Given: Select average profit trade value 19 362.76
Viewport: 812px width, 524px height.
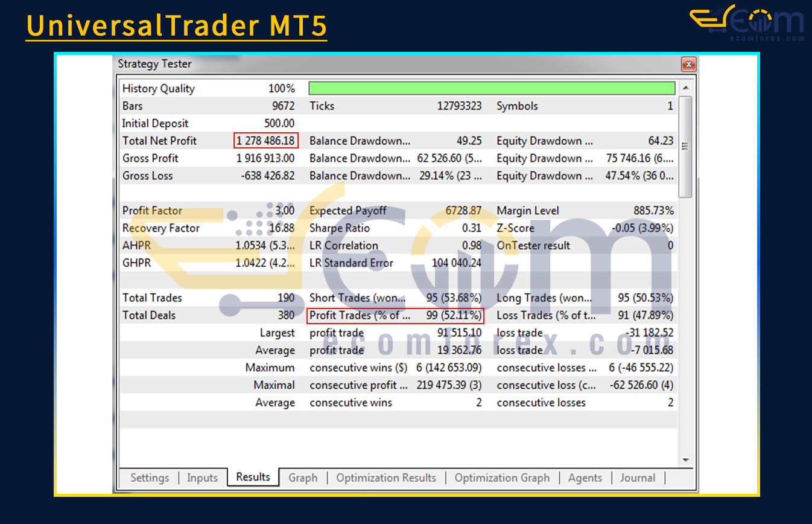Looking at the screenshot, I should tap(460, 350).
